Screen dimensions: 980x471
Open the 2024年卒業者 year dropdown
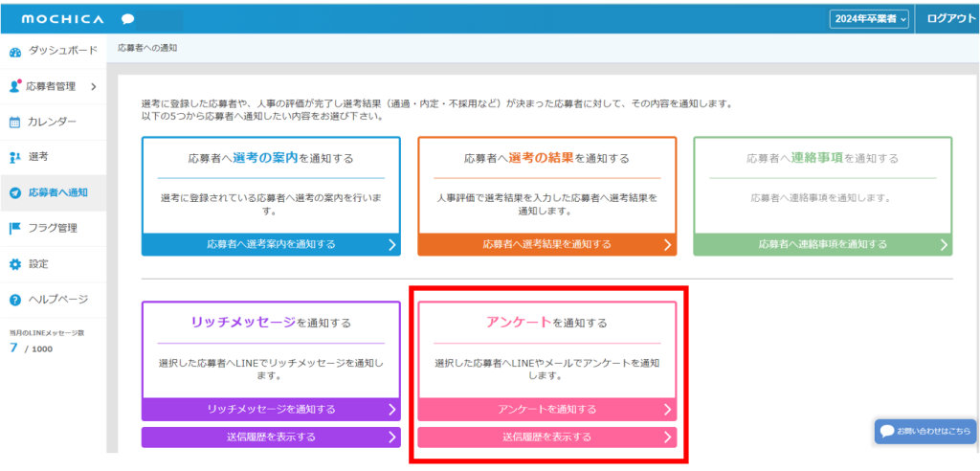868,19
